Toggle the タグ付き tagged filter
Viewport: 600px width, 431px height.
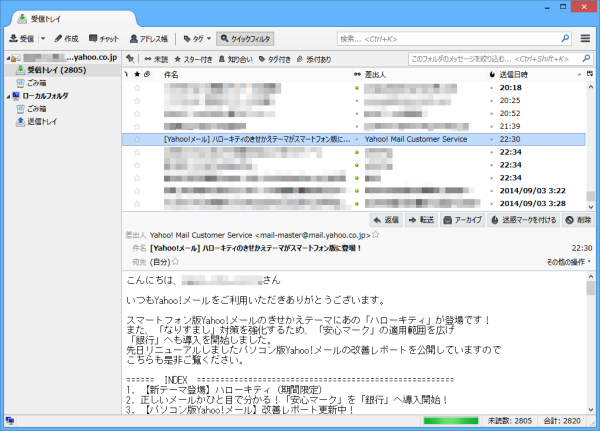click(275, 59)
